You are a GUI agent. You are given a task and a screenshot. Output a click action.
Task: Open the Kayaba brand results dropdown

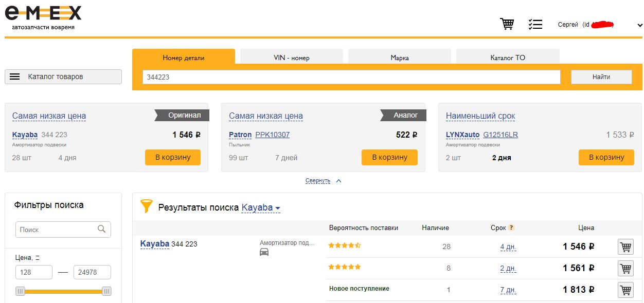261,208
